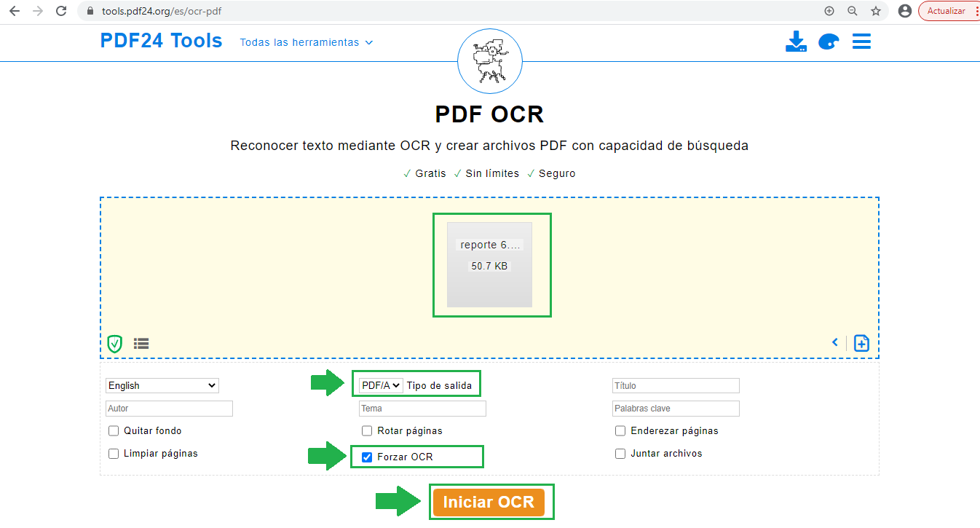Click the green security shield icon

(x=114, y=343)
